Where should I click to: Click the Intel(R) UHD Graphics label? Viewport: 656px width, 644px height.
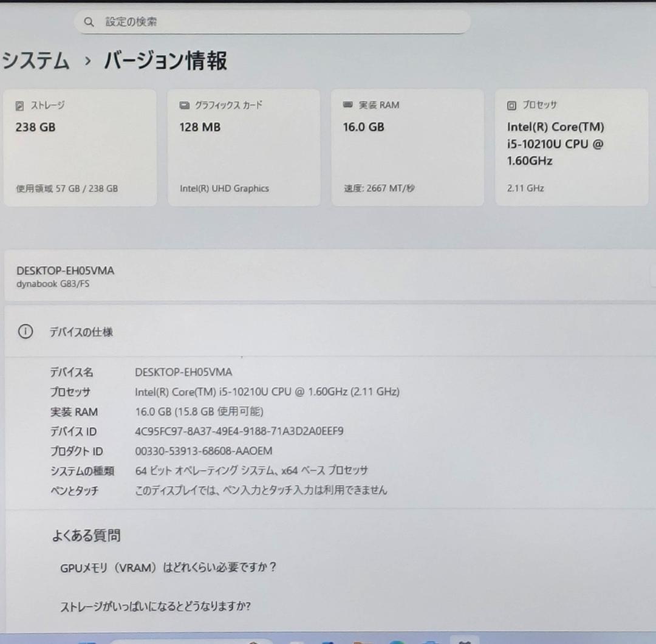coord(225,188)
